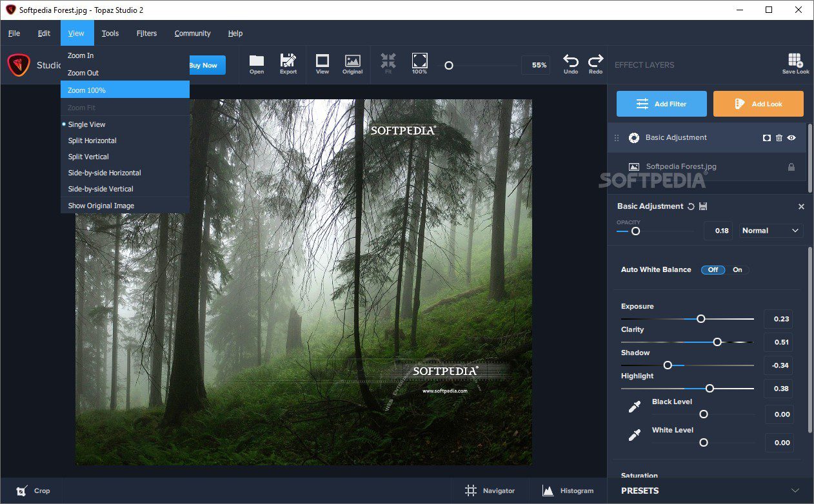Select Zoom 100% in the View menu
The image size is (814, 504).
coord(125,90)
